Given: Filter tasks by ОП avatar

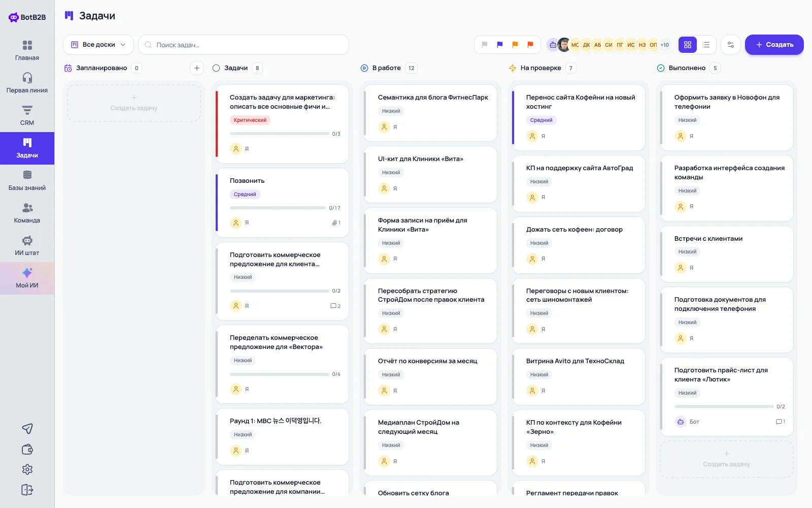Looking at the screenshot, I should click(653, 45).
